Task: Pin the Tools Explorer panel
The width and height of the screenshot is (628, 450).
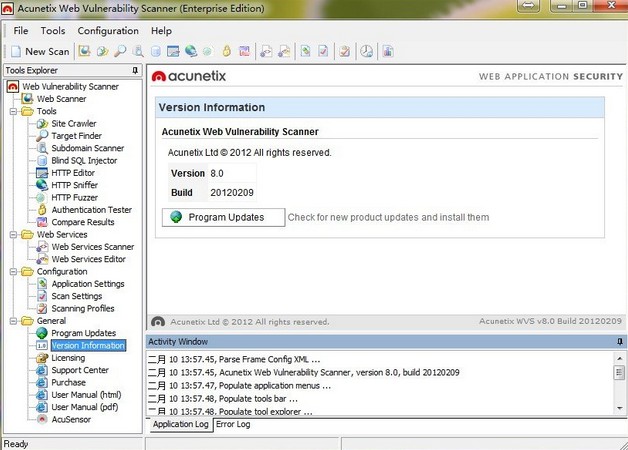Action: 135,71
